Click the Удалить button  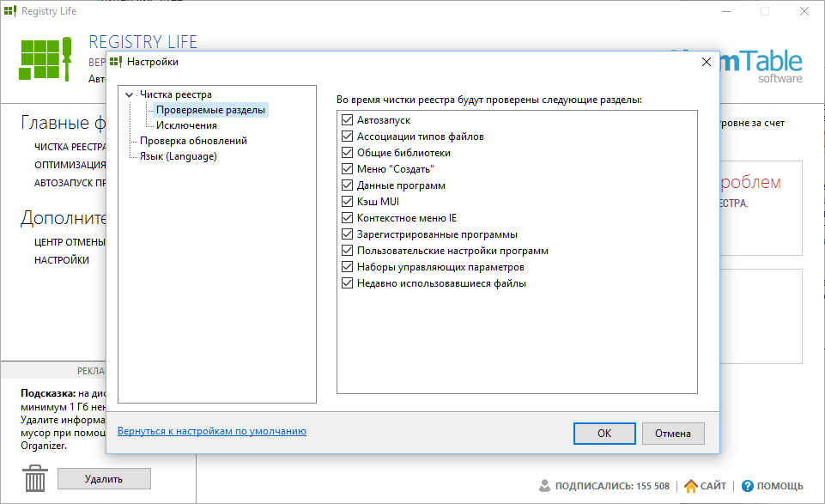pyautogui.click(x=104, y=479)
